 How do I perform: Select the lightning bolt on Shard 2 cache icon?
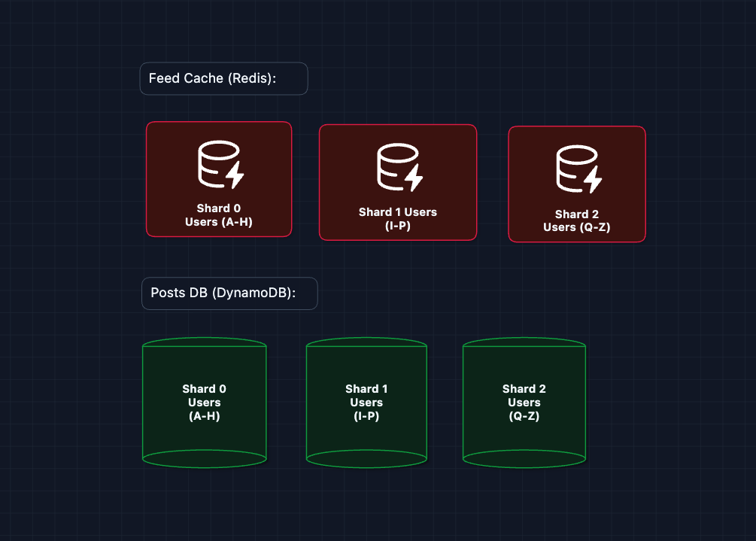pyautogui.click(x=593, y=181)
